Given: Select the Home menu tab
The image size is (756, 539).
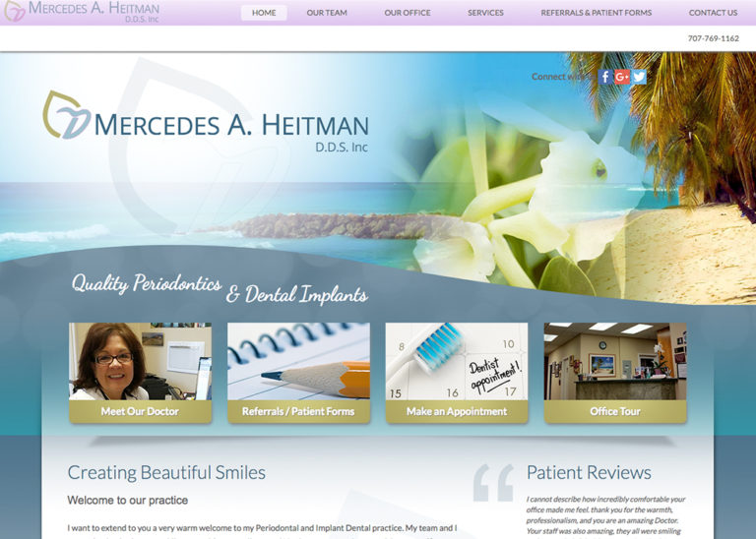Looking at the screenshot, I should pos(264,13).
